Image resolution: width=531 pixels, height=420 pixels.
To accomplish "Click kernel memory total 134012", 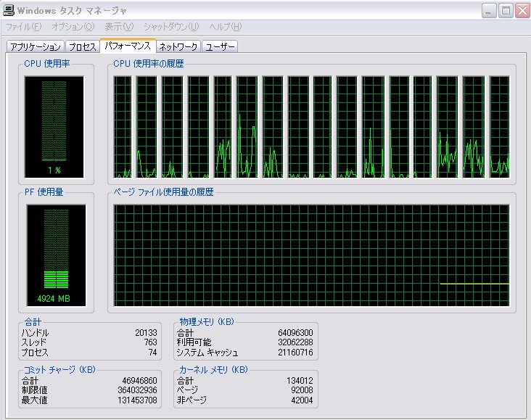I will click(x=300, y=381).
